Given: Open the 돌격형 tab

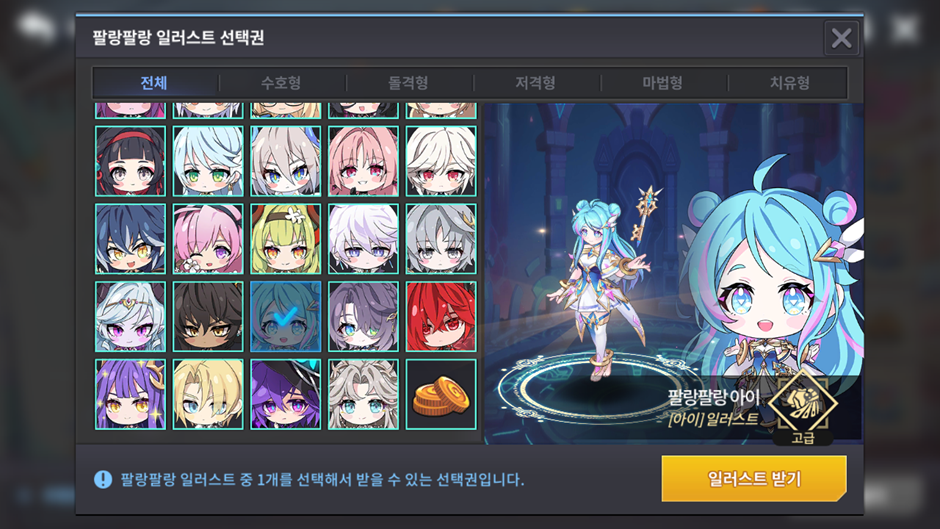Looking at the screenshot, I should 408,83.
